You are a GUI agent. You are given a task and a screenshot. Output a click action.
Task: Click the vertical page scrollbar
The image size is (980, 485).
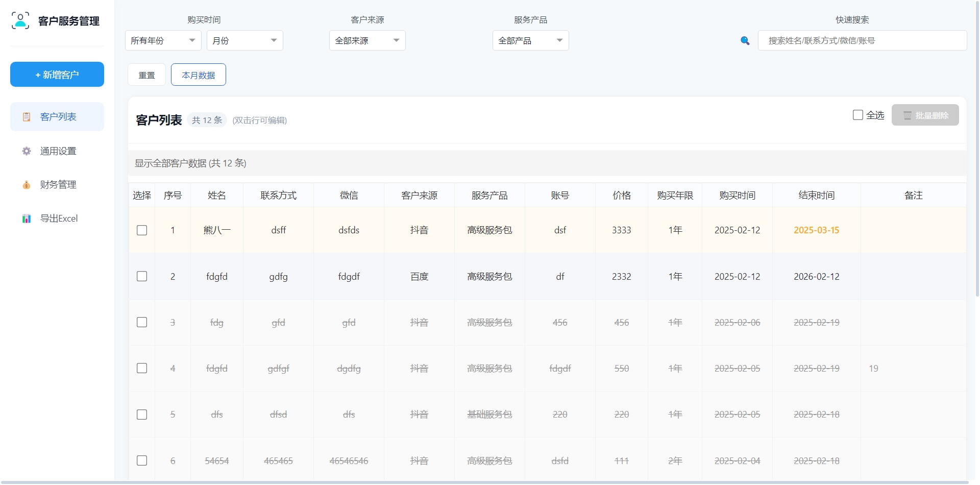click(977, 148)
